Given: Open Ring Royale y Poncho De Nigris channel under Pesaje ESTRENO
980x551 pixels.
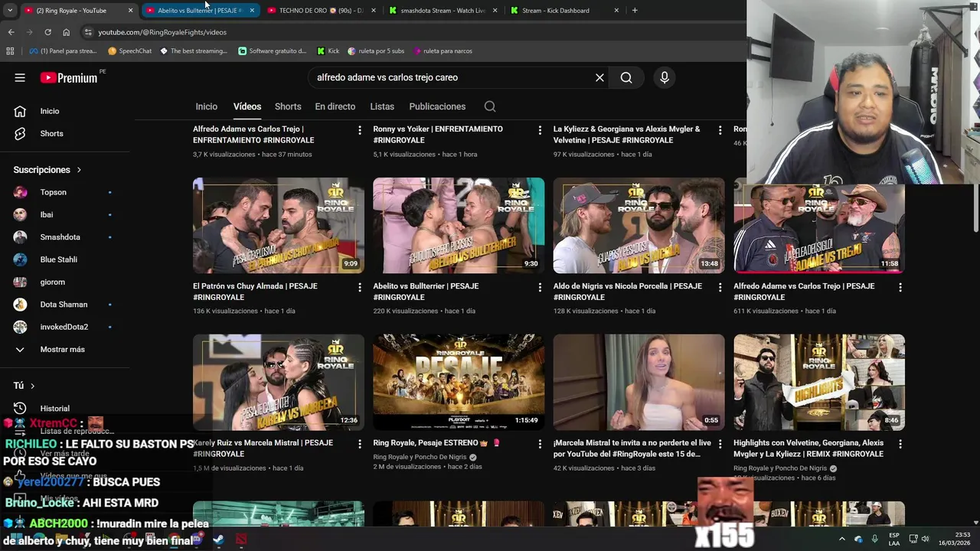Looking at the screenshot, I should click(420, 457).
